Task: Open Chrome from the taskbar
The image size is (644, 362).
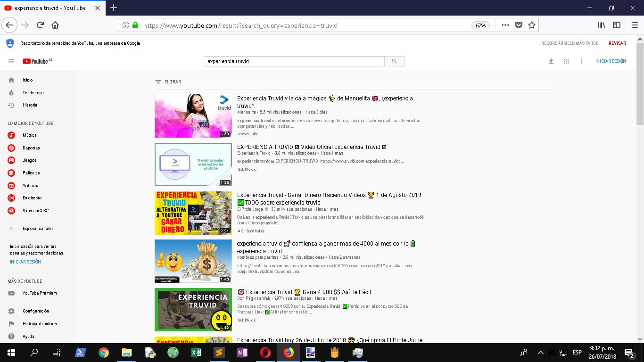Action: point(104,353)
